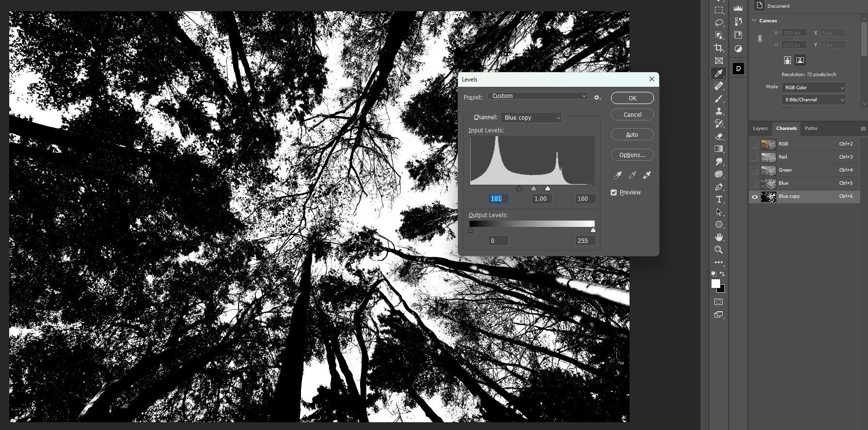Open the Libraries panel icon
Screen dimensions: 868x430
pos(738,35)
